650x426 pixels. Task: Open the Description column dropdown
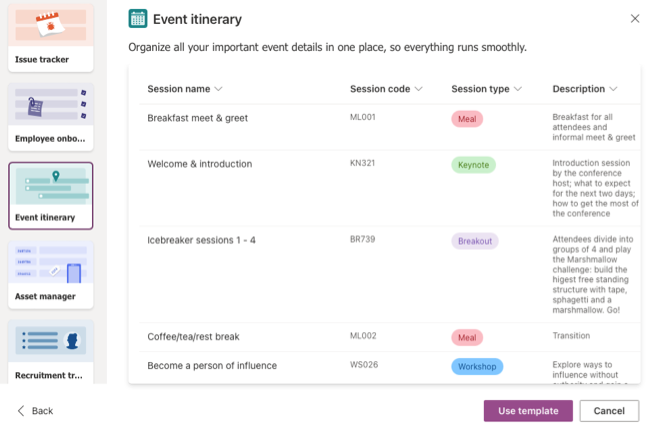pyautogui.click(x=613, y=89)
